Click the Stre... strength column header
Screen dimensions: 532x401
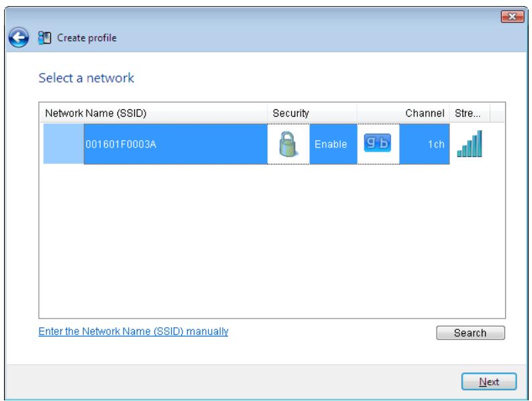click(470, 113)
